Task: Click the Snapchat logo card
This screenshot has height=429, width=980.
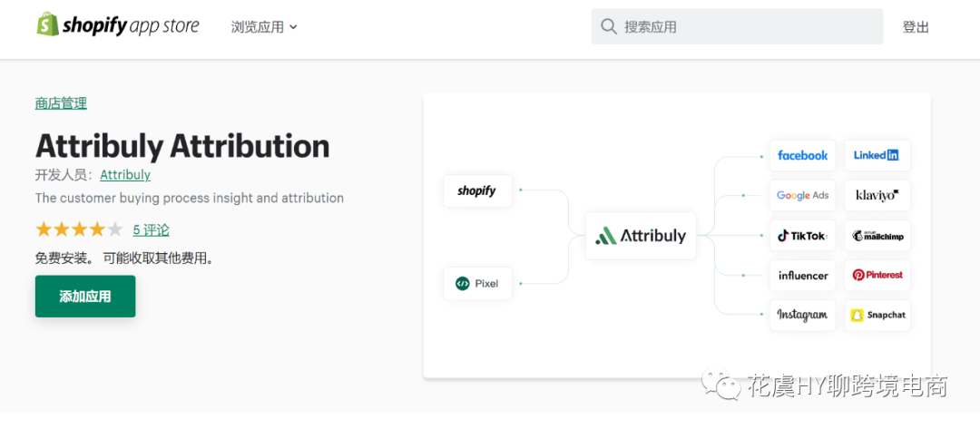Action: (877, 316)
